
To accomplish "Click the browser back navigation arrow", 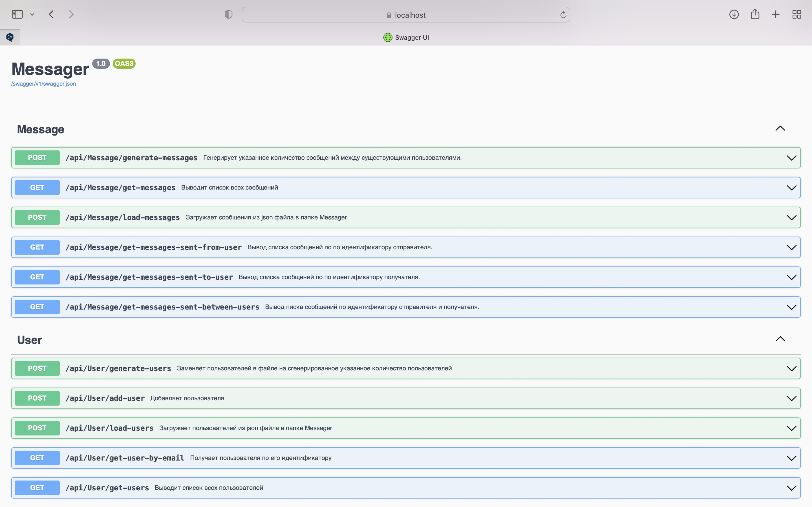I will pos(51,14).
